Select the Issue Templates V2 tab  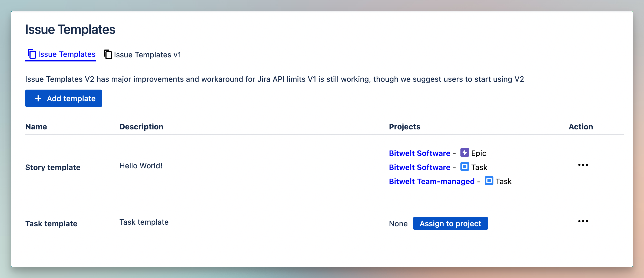tap(66, 54)
